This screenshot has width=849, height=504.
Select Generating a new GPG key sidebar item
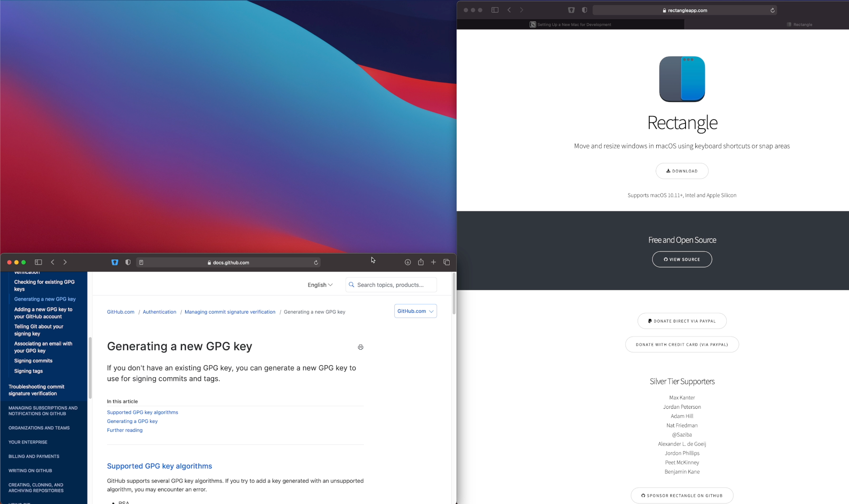click(x=45, y=299)
